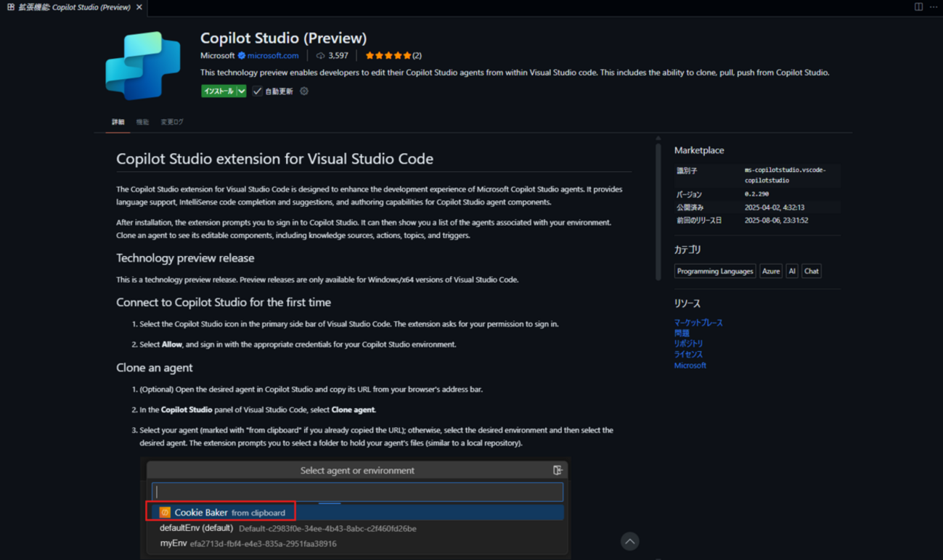The image size is (943, 560).
Task: Click the verified publisher badge
Action: [242, 55]
